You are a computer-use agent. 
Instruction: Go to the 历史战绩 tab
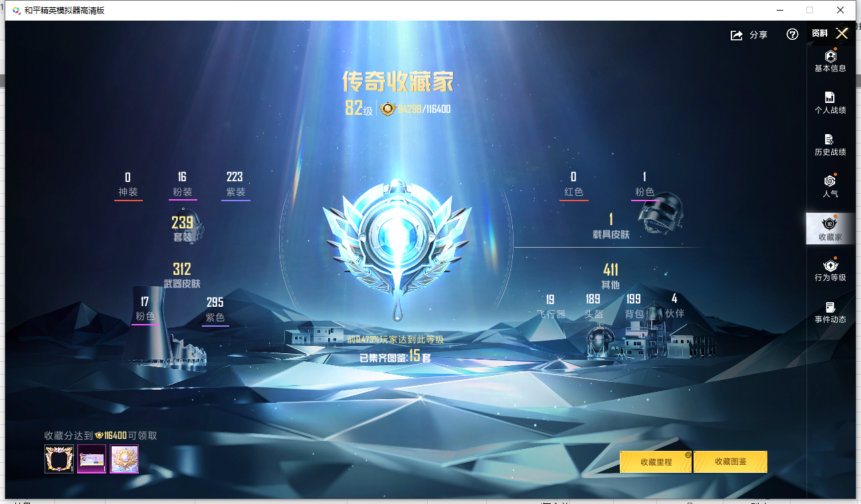pos(830,144)
